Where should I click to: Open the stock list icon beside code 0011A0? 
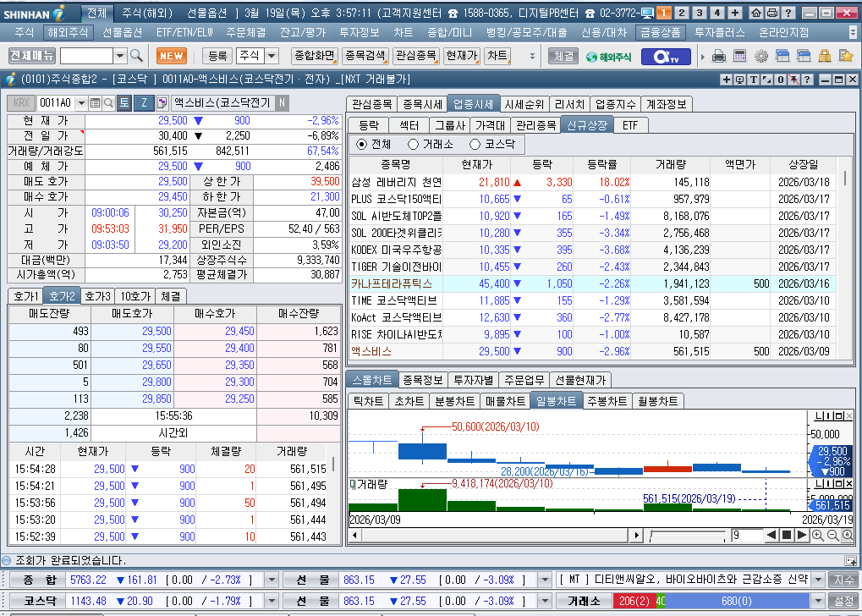pos(95,103)
